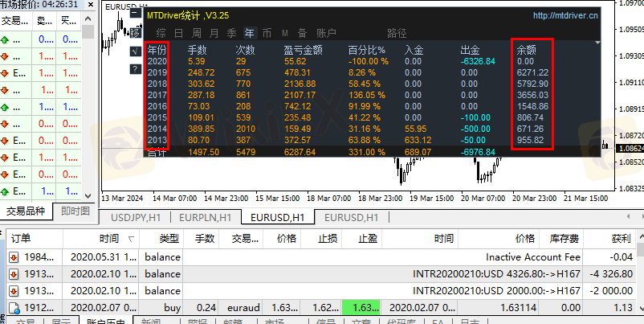
Task: Switch to the 综 summary tab in MTDriver
Action: tap(161, 33)
